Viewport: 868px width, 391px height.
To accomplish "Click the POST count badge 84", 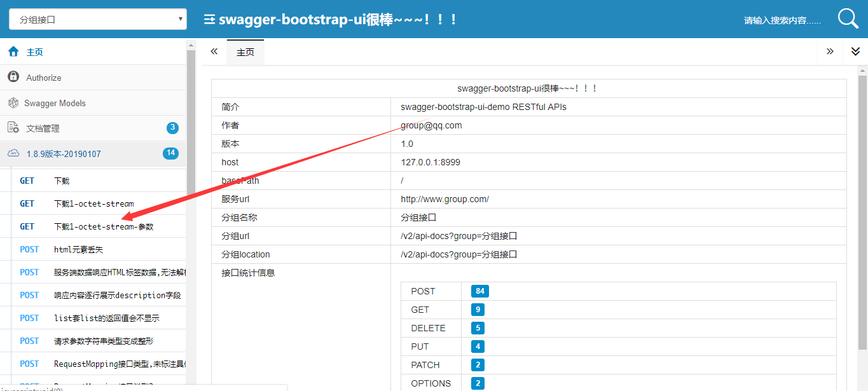I will tap(480, 291).
